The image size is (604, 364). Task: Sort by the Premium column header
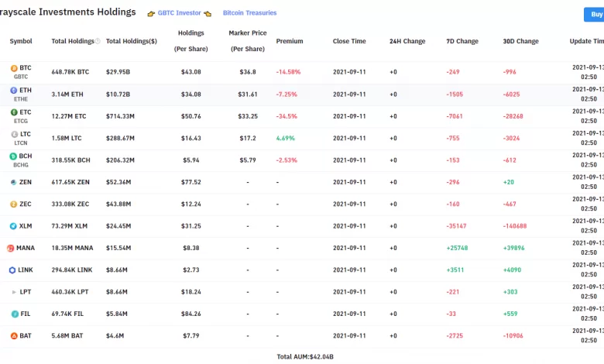(x=290, y=41)
